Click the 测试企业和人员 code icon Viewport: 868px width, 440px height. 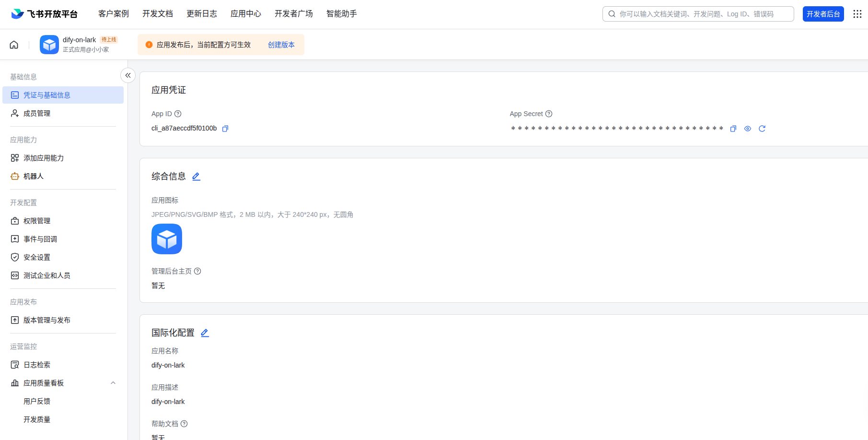click(x=15, y=275)
